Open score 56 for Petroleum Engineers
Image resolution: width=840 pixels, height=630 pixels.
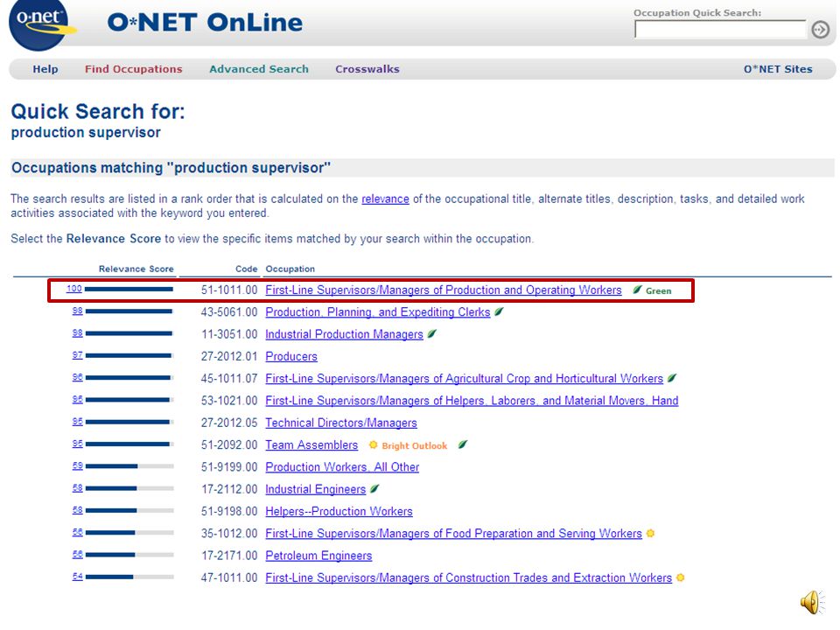[x=78, y=555]
